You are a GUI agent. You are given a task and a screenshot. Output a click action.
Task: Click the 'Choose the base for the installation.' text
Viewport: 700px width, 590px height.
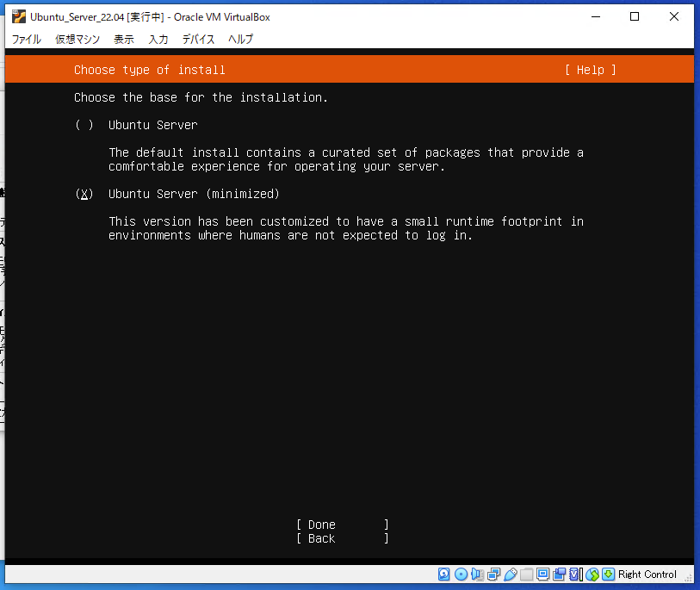click(x=201, y=97)
